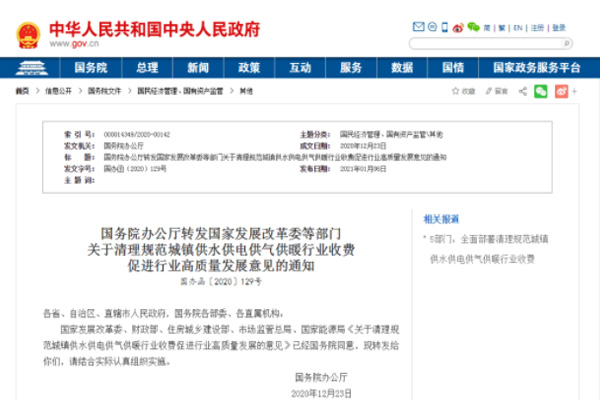The width and height of the screenshot is (600, 400).
Task: Open the 国务院 menu
Action: pyautogui.click(x=91, y=68)
